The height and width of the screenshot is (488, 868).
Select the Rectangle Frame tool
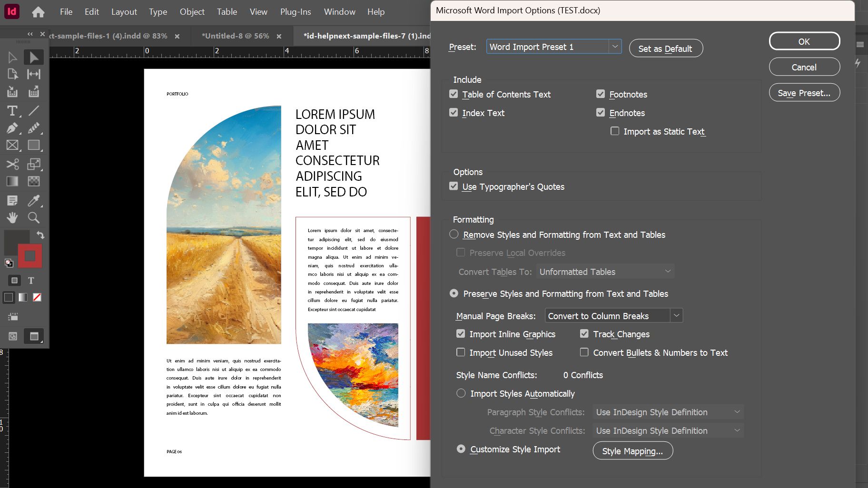coord(12,145)
